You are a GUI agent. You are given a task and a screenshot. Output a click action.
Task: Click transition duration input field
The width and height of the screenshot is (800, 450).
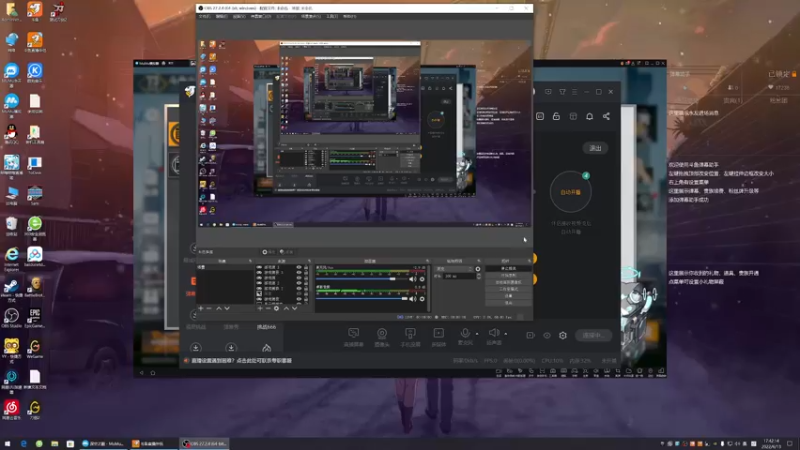pos(459,276)
